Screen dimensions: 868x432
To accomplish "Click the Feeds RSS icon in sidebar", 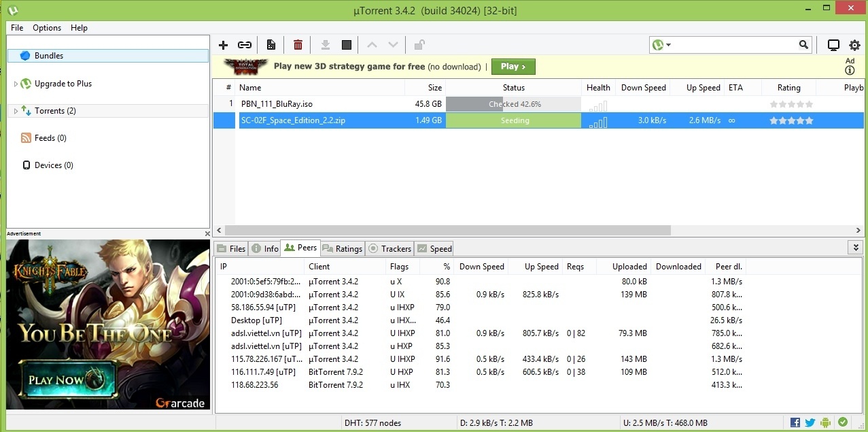I will tap(27, 138).
